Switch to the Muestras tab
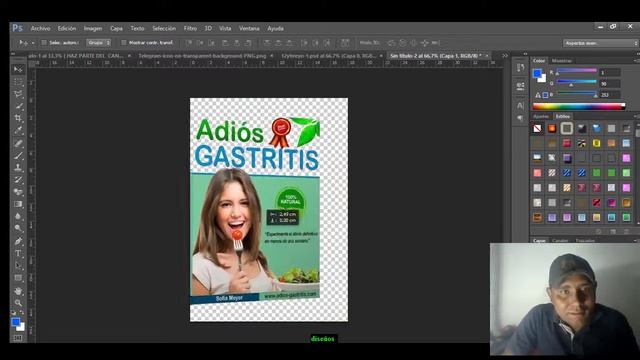 562,60
